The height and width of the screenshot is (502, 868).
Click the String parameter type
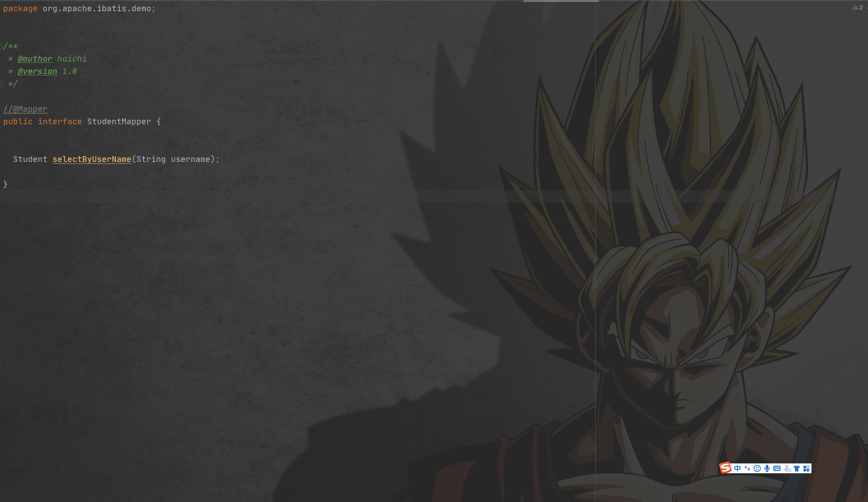[x=151, y=159]
